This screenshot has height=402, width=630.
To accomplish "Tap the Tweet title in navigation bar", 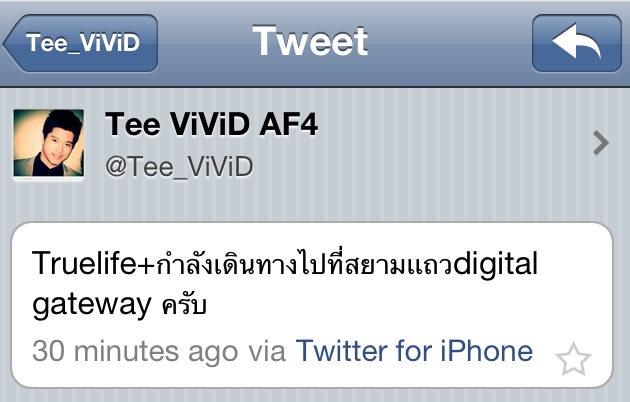I will point(310,41).
